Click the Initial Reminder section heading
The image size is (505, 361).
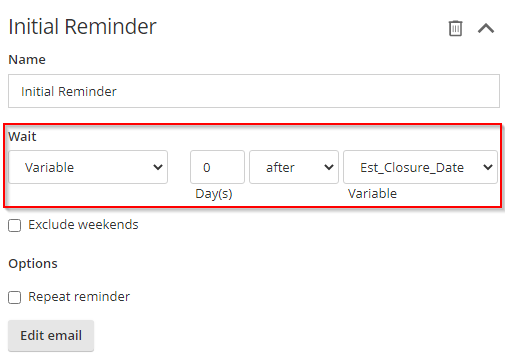(x=82, y=27)
